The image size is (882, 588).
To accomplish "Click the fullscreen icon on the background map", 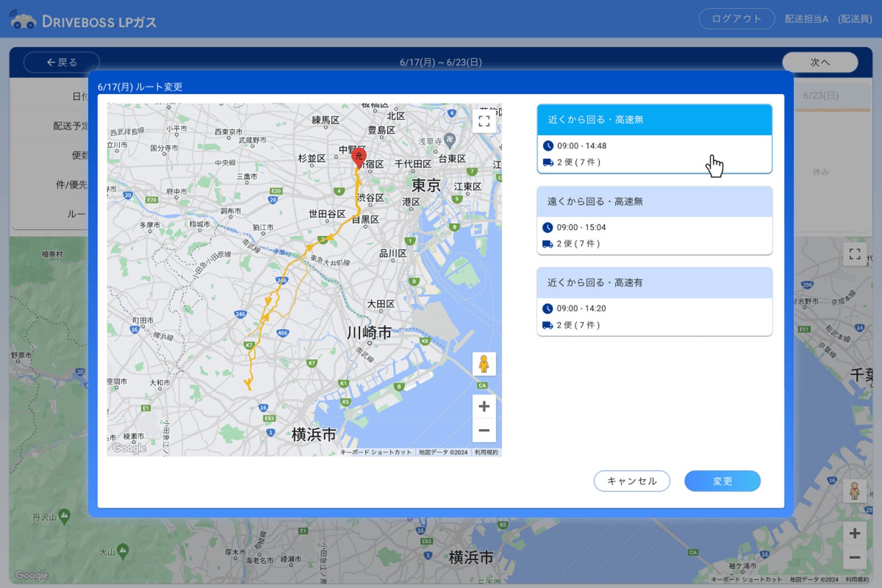I will pyautogui.click(x=856, y=254).
